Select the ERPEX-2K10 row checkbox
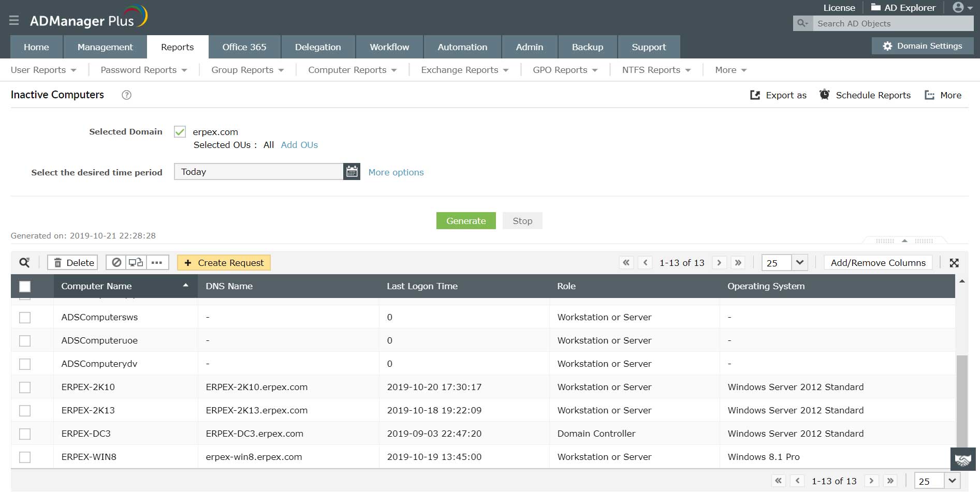The height and width of the screenshot is (492, 980). point(25,387)
